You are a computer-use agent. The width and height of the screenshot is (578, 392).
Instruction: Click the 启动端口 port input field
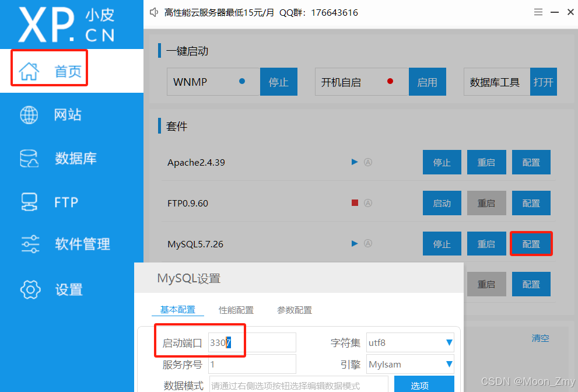[252, 342]
